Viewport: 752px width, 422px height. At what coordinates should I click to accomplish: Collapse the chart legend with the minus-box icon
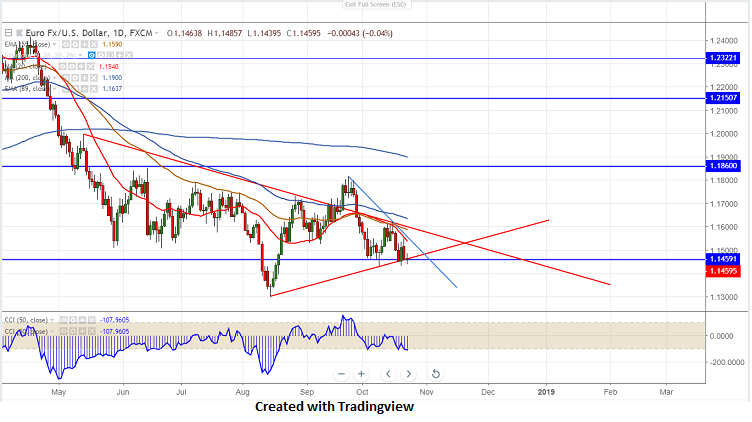pos(8,33)
